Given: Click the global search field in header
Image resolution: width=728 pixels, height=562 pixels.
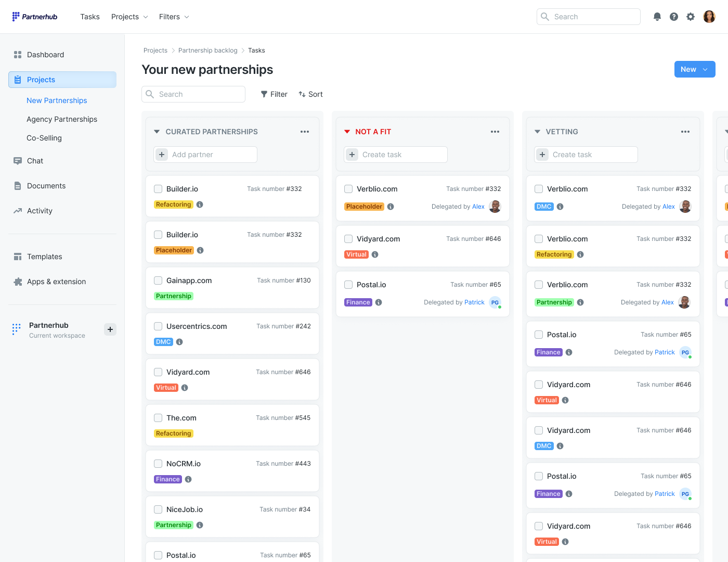Looking at the screenshot, I should tap(589, 17).
